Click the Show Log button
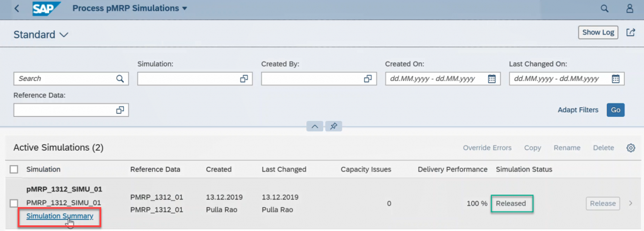The image size is (644, 231). pos(598,33)
